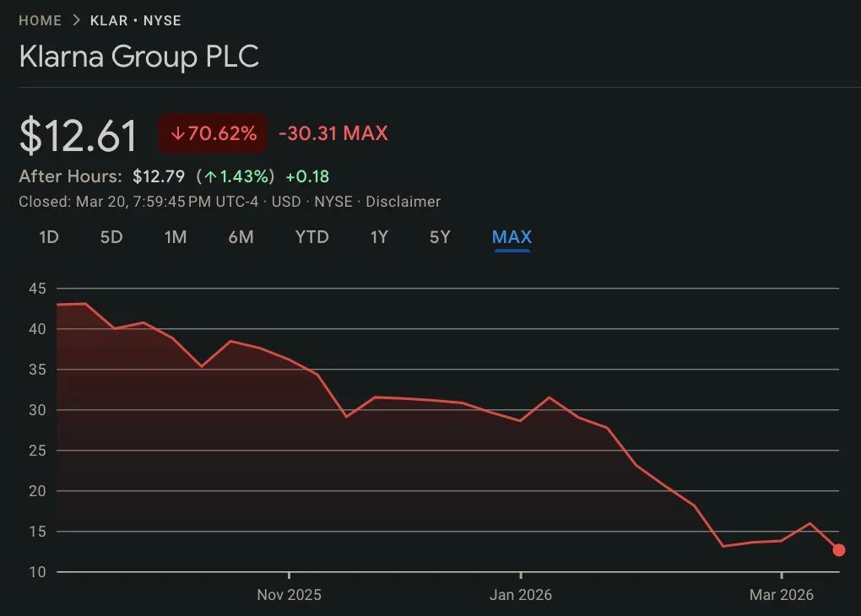Viewport: 861px width, 616px height.
Task: Click the red dot marking latest price
Action: point(839,550)
